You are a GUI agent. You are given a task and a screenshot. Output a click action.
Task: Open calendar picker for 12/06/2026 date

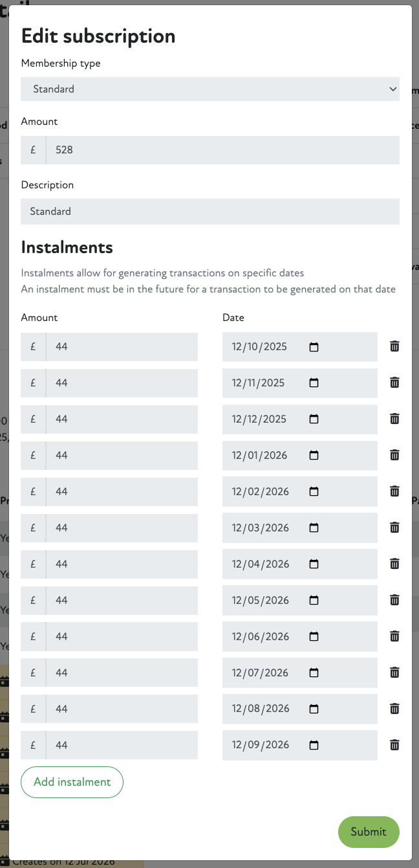314,637
